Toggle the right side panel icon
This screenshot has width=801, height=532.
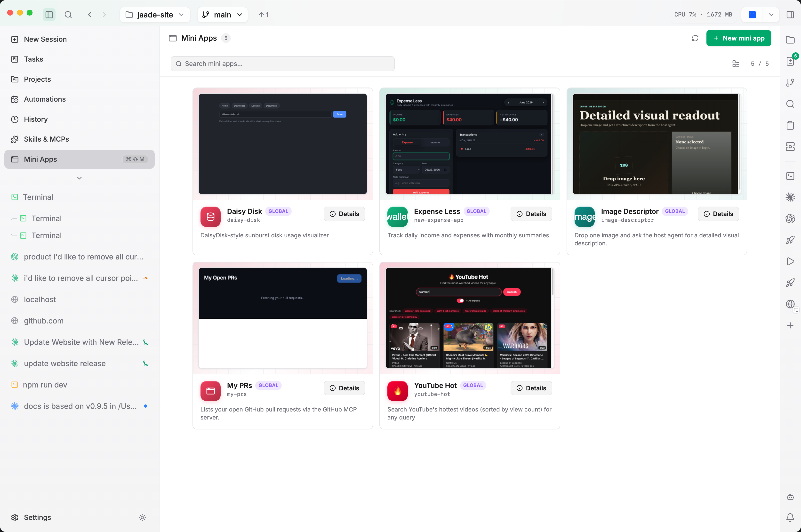click(790, 15)
